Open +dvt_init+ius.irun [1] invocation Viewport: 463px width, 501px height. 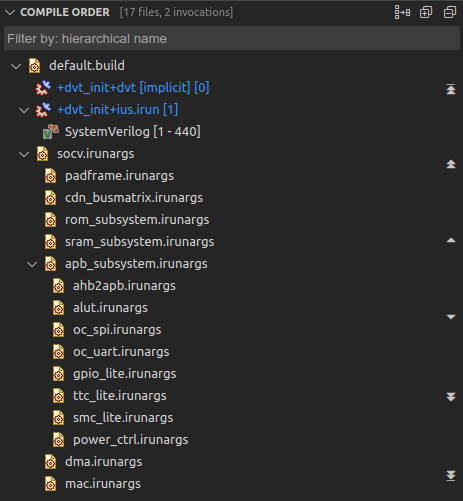[x=117, y=110]
